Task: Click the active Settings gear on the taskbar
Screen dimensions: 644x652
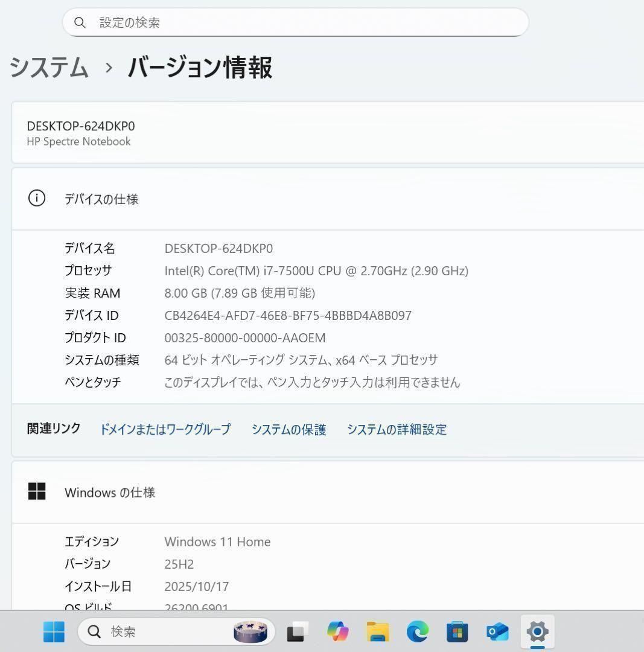Action: [537, 631]
